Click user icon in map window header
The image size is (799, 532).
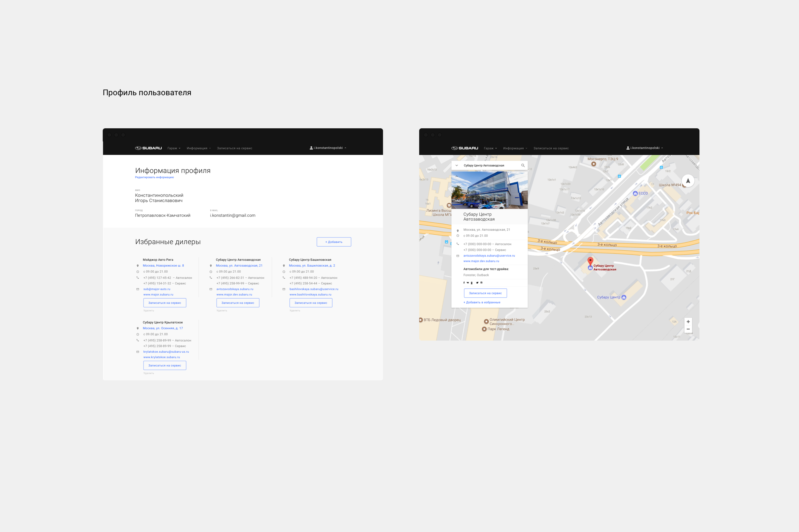628,148
